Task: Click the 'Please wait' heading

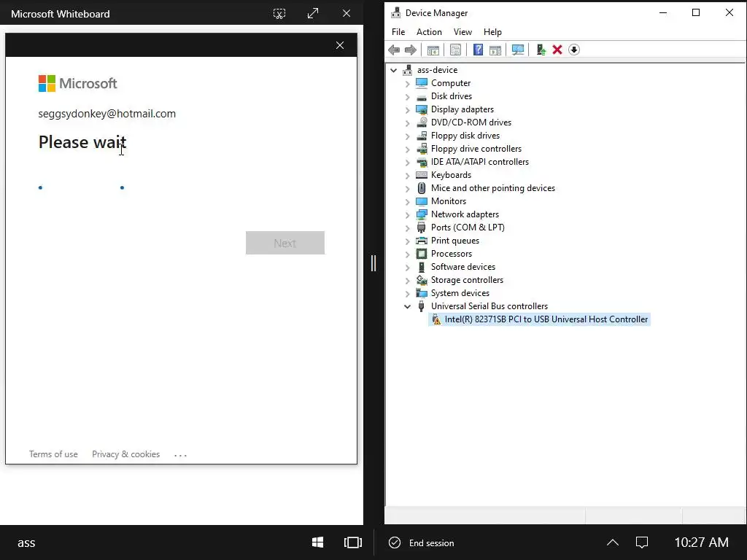Action: pos(82,142)
